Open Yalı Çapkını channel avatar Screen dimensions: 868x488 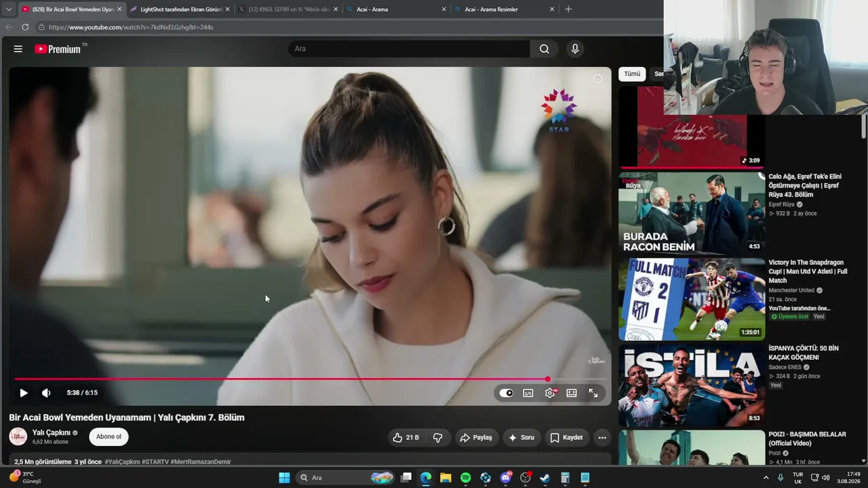[x=18, y=437]
